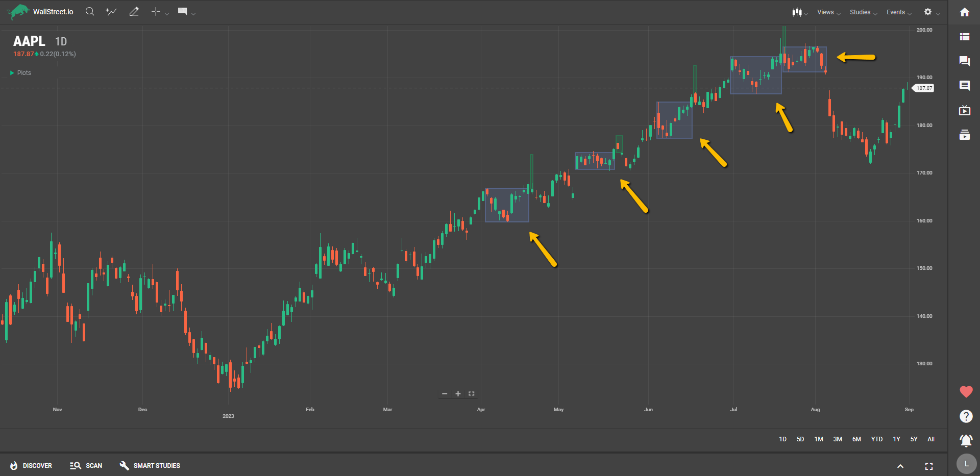Image resolution: width=980 pixels, height=476 pixels.
Task: Open the video library stack icon
Action: coord(964,135)
